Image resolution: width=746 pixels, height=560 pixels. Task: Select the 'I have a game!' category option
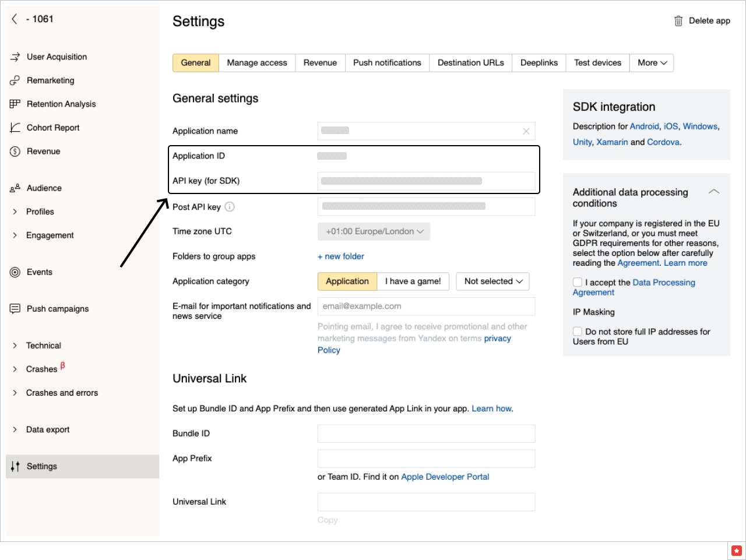point(413,281)
